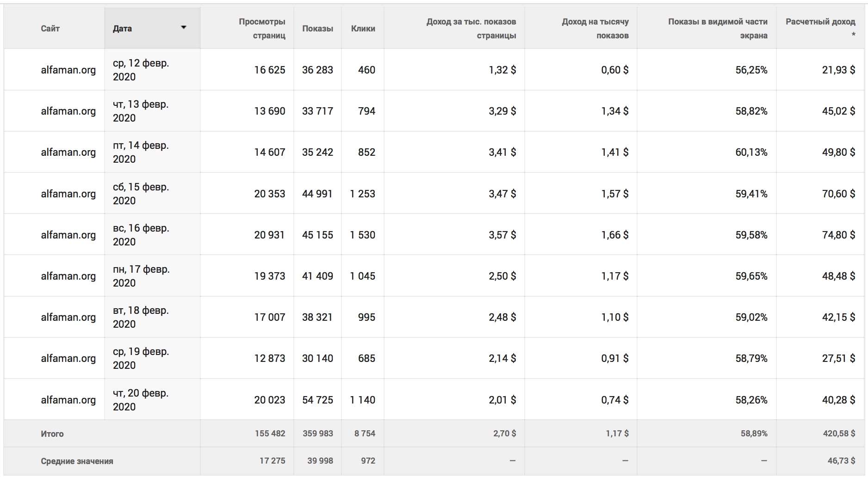Click the 54 725 impressions cell
The width and height of the screenshot is (868, 477).
tap(317, 400)
